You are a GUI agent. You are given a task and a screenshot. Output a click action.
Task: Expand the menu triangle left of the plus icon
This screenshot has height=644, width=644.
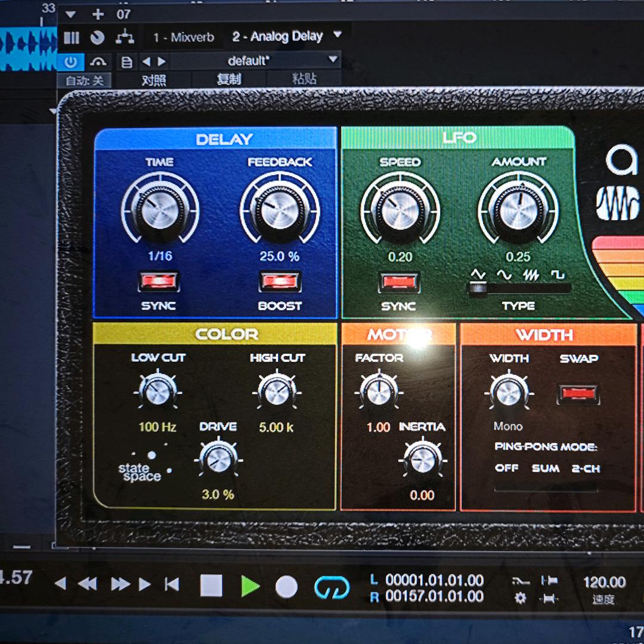coord(71,14)
